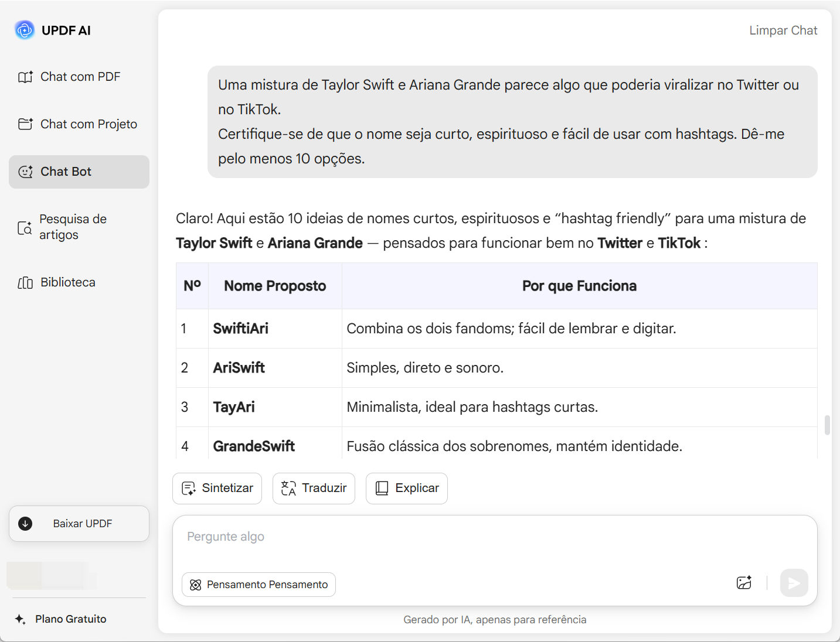The image size is (840, 642).
Task: Click the Sintetizar button
Action: point(217,489)
